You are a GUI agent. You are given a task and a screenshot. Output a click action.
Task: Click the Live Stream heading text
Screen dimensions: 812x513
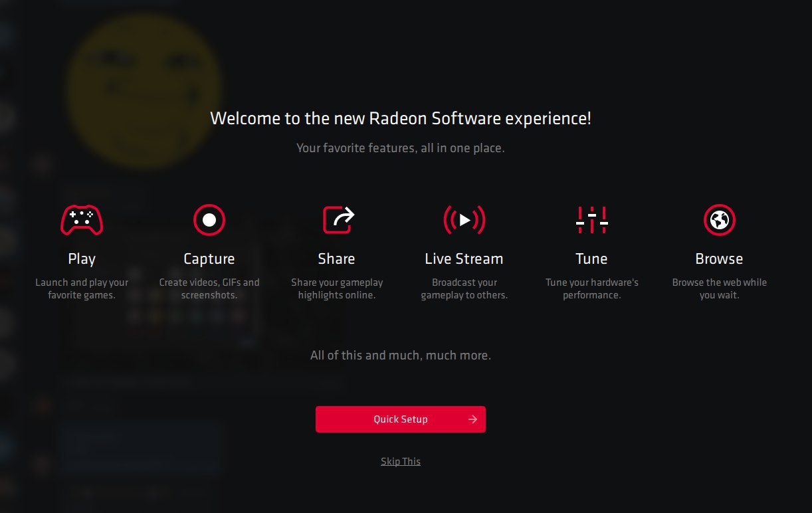click(x=464, y=259)
